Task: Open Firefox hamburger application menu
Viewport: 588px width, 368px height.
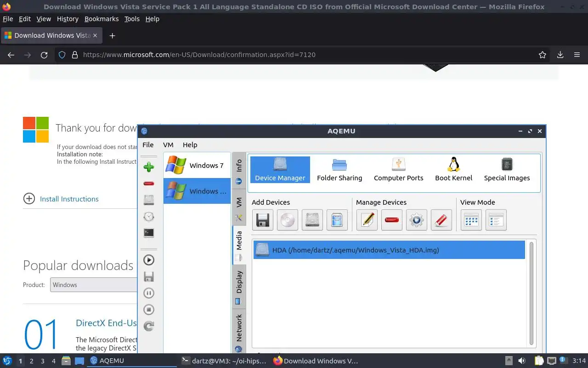Action: [577, 55]
